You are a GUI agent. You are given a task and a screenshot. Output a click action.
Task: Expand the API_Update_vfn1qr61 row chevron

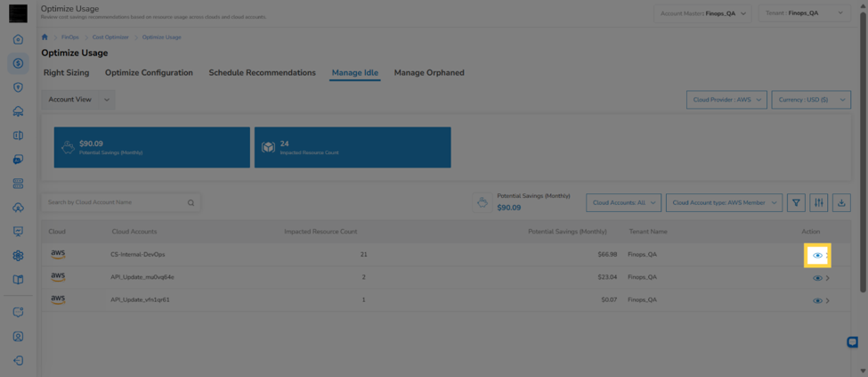pyautogui.click(x=828, y=301)
